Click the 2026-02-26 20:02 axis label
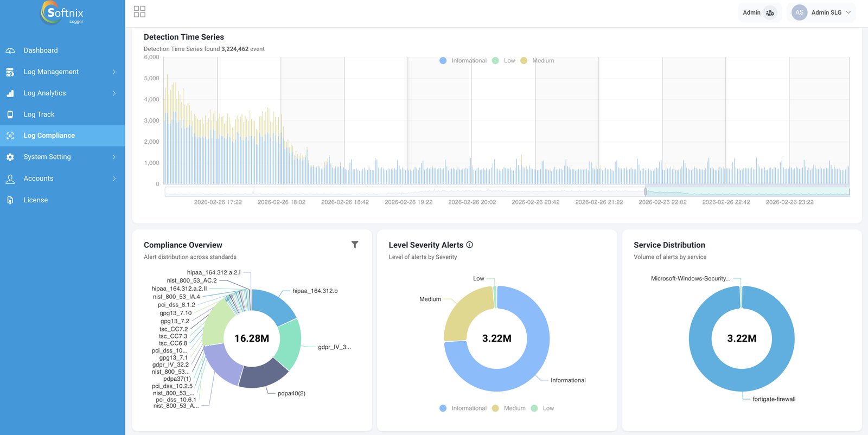 (472, 202)
